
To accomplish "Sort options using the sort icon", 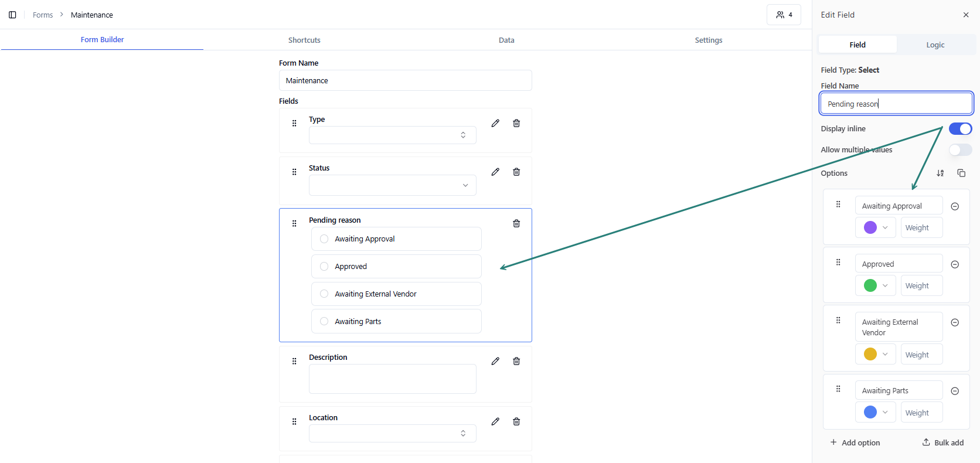I will coord(940,173).
